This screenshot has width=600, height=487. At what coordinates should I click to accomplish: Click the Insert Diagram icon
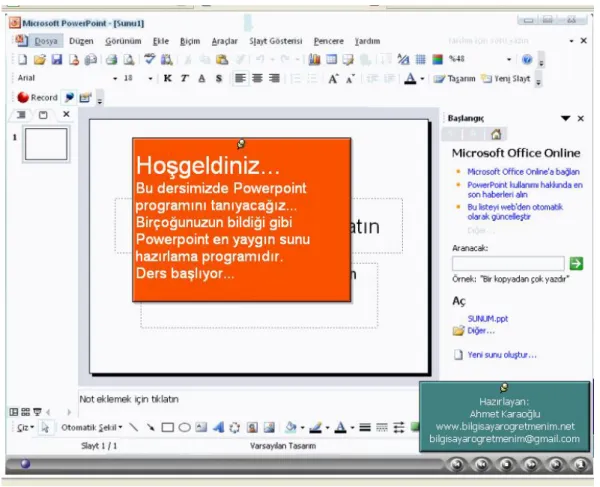tap(235, 427)
